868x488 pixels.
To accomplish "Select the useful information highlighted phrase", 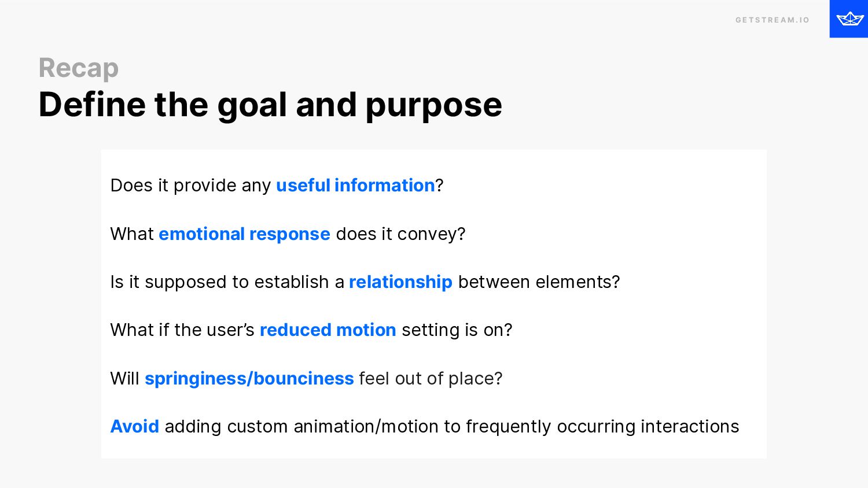I will [x=355, y=186].
